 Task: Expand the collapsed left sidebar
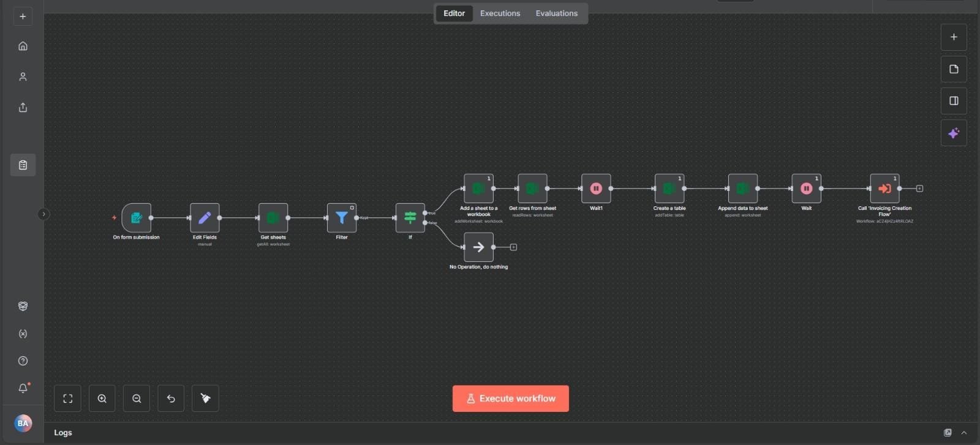43,214
